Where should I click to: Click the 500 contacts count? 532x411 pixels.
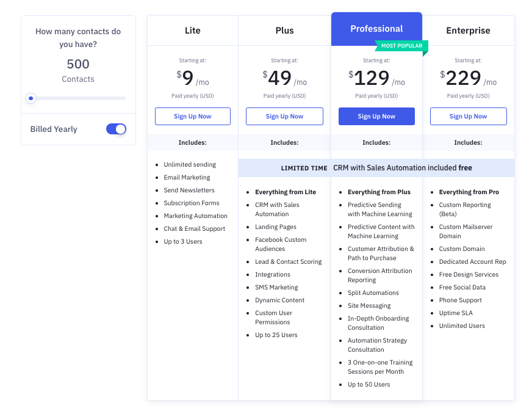click(x=78, y=64)
